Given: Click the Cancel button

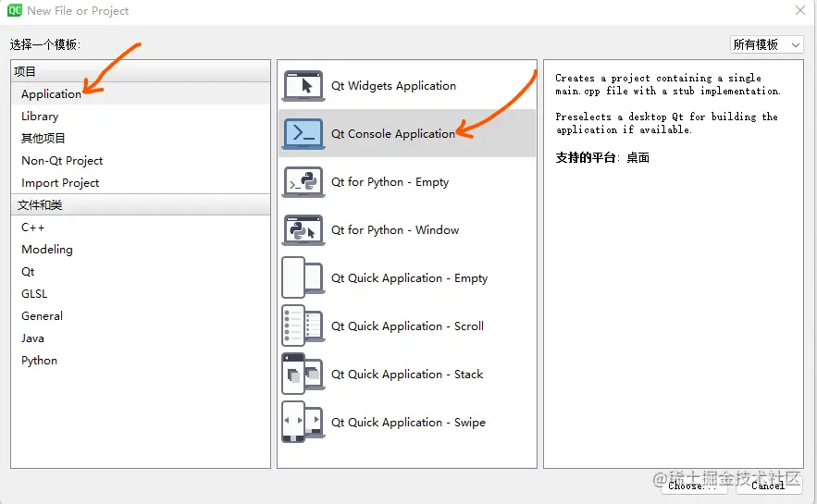Looking at the screenshot, I should coord(769,486).
